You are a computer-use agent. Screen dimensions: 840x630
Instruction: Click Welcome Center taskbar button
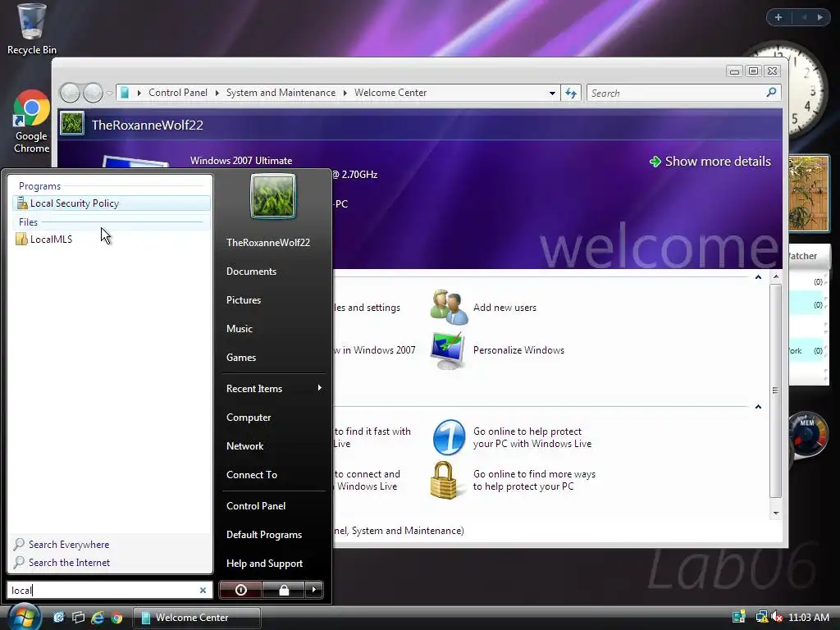[x=197, y=618]
